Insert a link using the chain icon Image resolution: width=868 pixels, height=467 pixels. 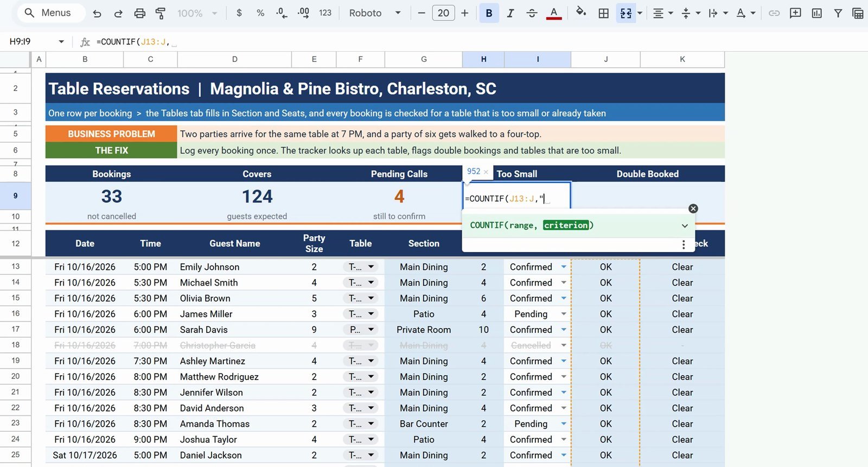click(774, 13)
